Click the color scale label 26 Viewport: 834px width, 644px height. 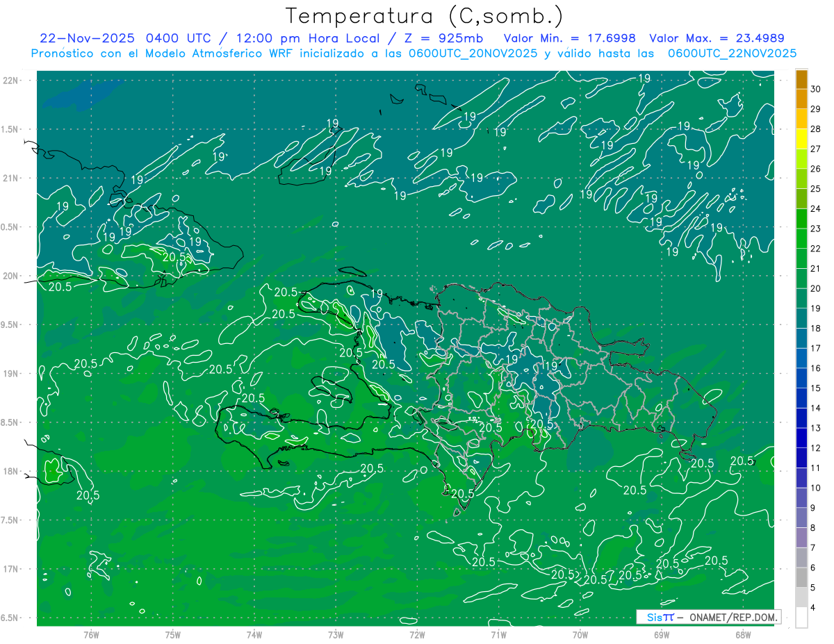point(816,169)
